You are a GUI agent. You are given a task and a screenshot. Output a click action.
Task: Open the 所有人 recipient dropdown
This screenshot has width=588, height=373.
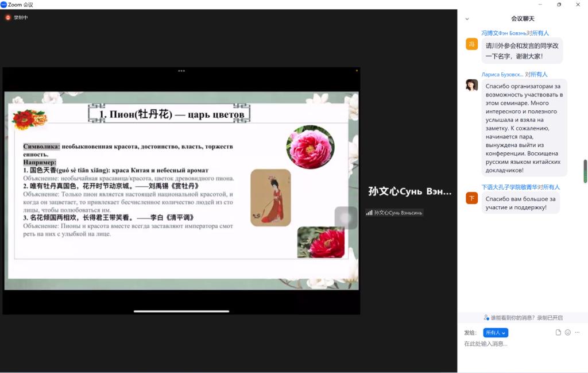coord(495,333)
